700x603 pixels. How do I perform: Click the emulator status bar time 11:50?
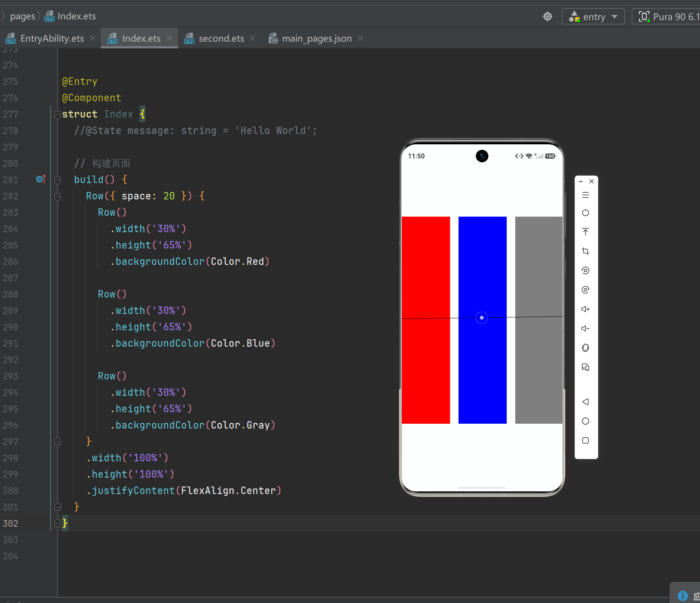(x=416, y=156)
